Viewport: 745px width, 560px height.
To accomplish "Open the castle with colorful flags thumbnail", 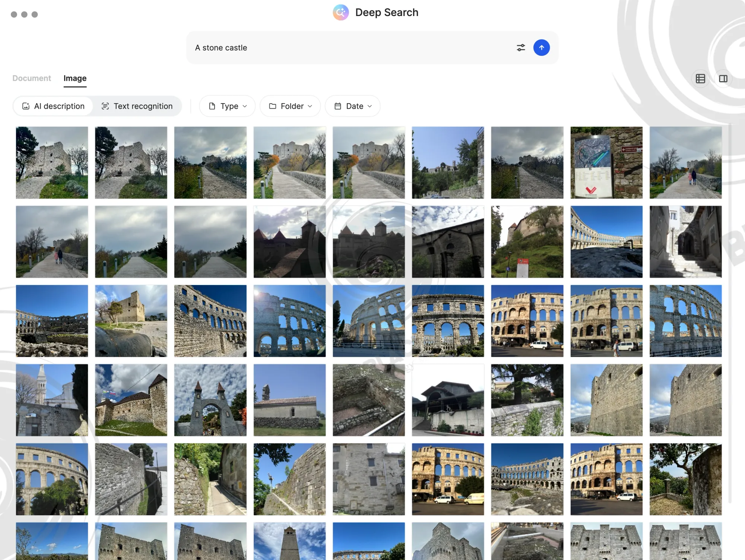I will tap(131, 400).
